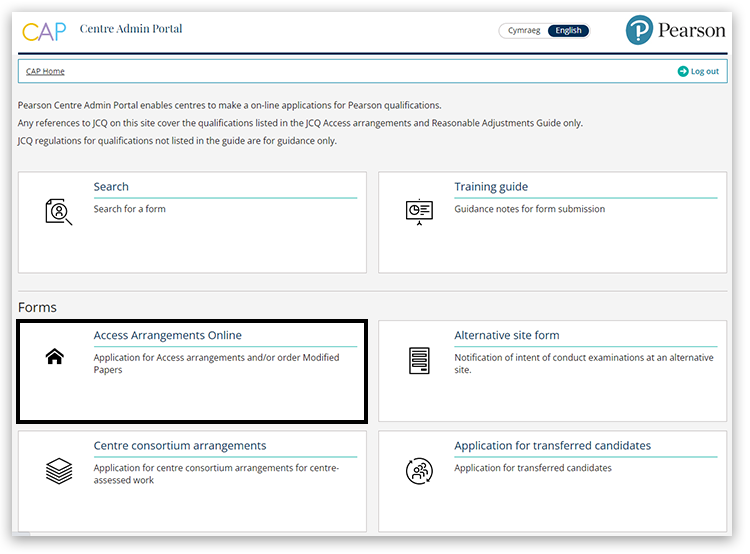Click Centre Admin Portal title text
Viewport: 750px width, 554px height.
click(131, 29)
